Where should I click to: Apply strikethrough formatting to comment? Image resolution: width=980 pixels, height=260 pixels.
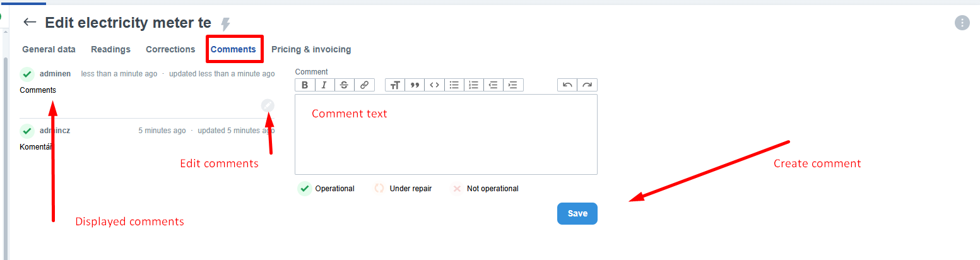click(x=344, y=85)
